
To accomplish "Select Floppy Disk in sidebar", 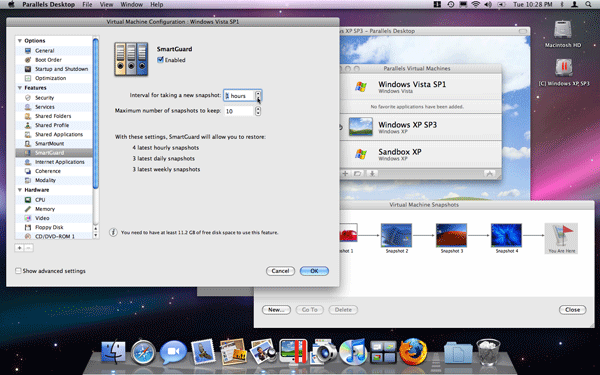I will point(54,227).
